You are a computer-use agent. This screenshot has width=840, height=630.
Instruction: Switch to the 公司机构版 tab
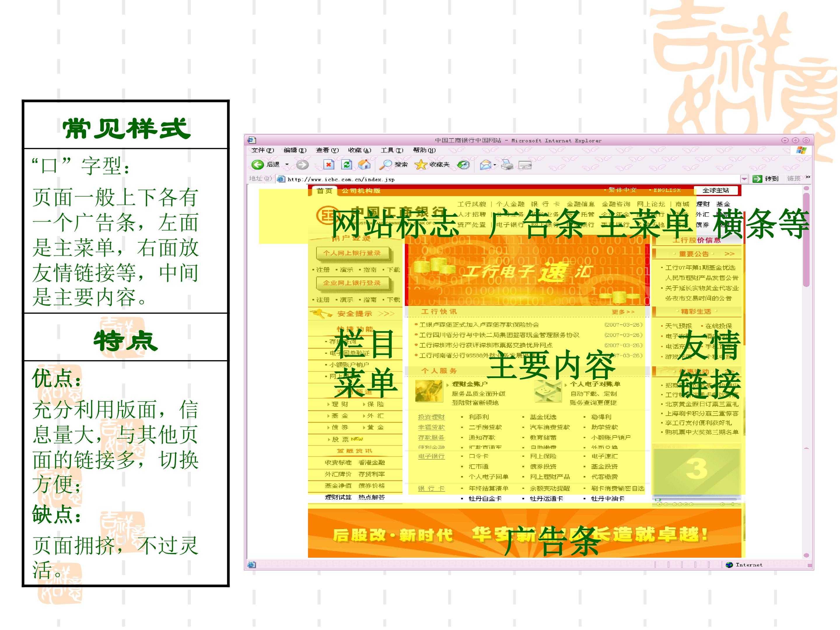(360, 190)
